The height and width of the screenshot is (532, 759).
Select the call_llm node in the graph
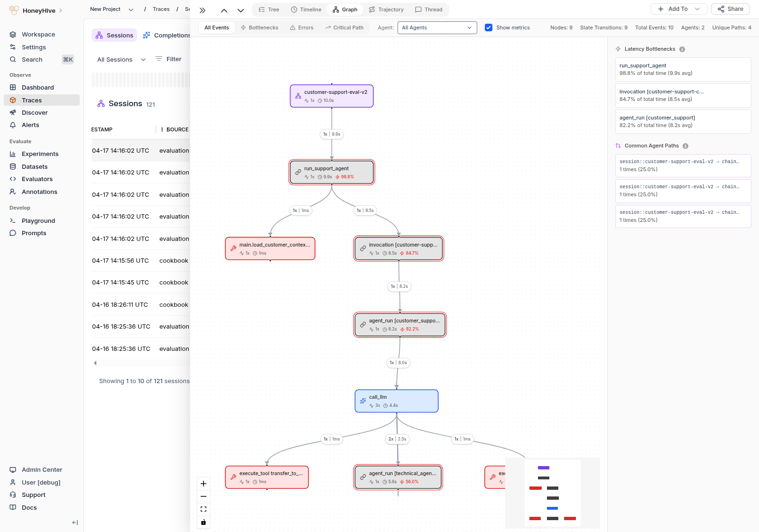[x=397, y=401]
